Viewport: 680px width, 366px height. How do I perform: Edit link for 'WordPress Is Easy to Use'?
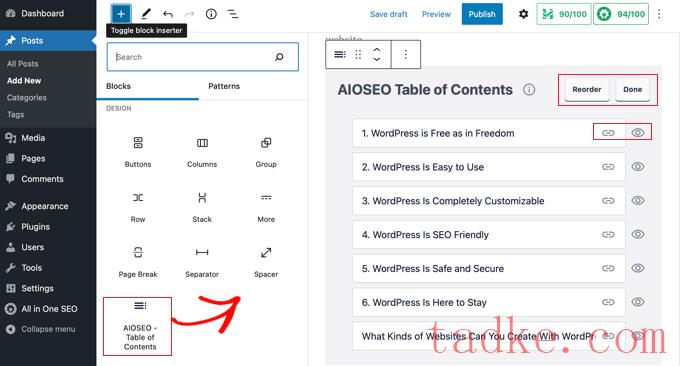[608, 167]
